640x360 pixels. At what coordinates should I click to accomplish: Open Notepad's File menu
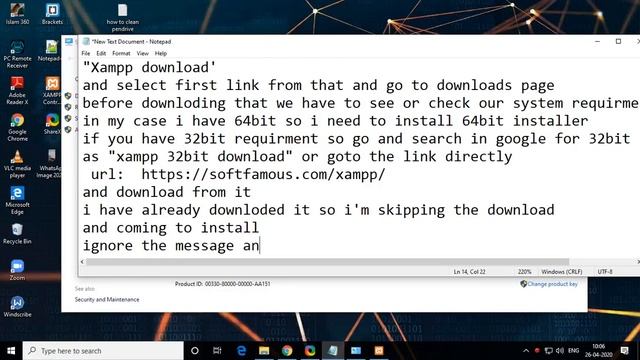[86, 53]
